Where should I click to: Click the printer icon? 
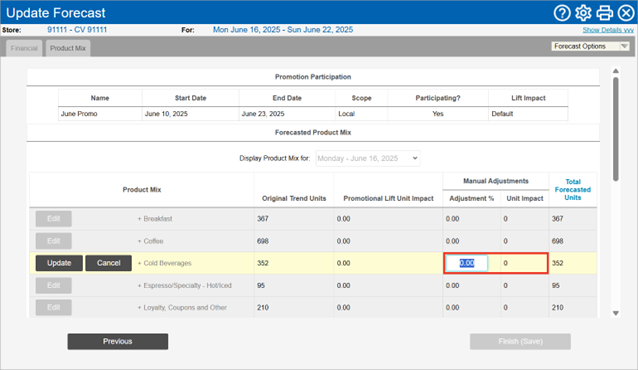[x=605, y=13]
